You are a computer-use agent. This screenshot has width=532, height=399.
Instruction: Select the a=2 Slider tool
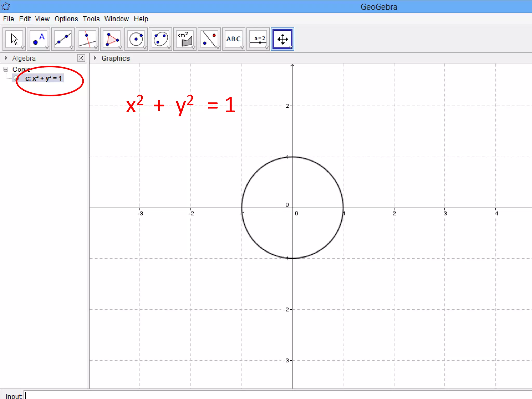point(258,39)
